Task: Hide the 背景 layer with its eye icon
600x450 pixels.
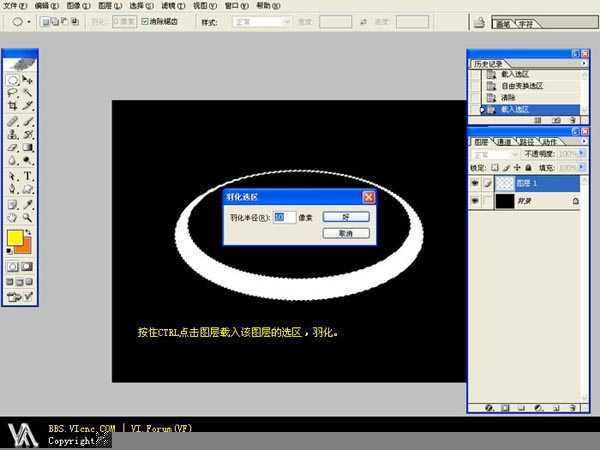Action: [x=475, y=201]
